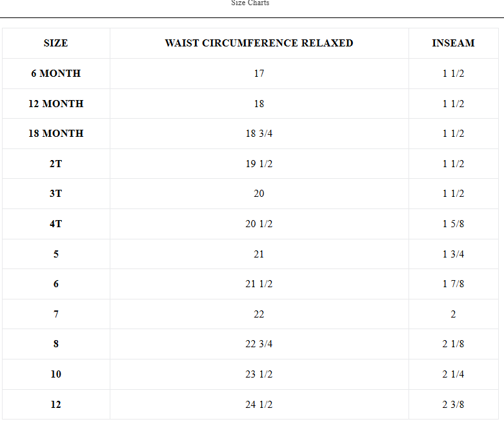Image resolution: width=504 pixels, height=435 pixels.
Task: Click the 2T size cell
Action: [x=56, y=164]
